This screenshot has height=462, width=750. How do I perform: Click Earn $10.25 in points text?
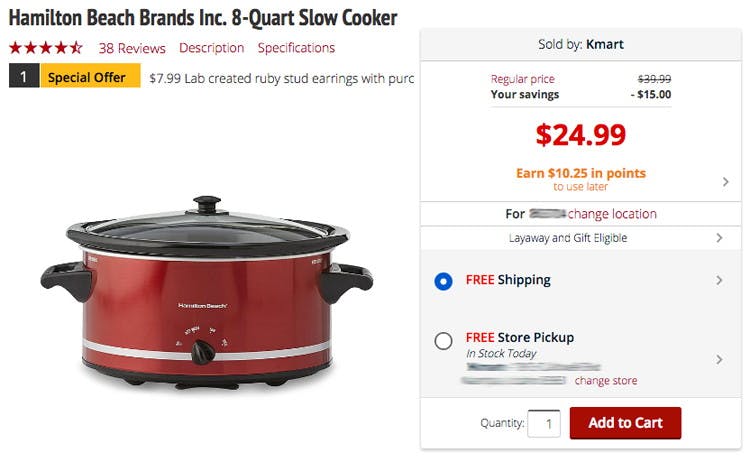coord(581,173)
